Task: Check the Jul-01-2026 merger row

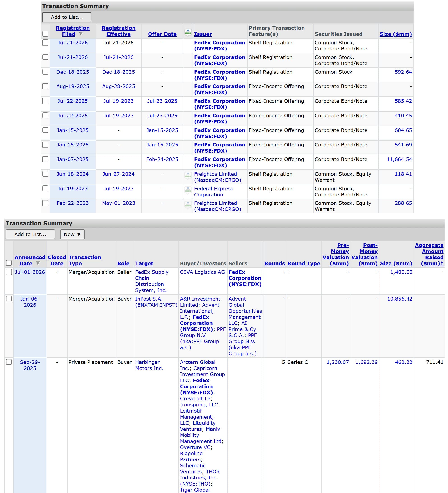Action: tap(9, 272)
